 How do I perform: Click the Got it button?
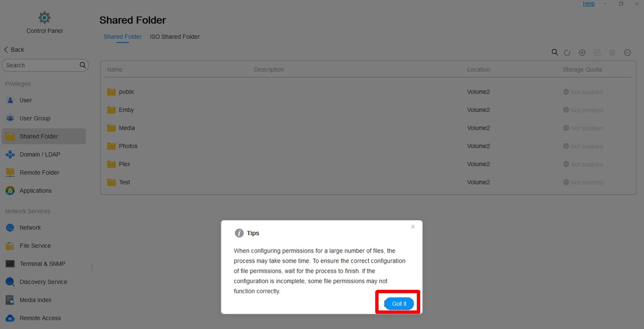tap(399, 304)
